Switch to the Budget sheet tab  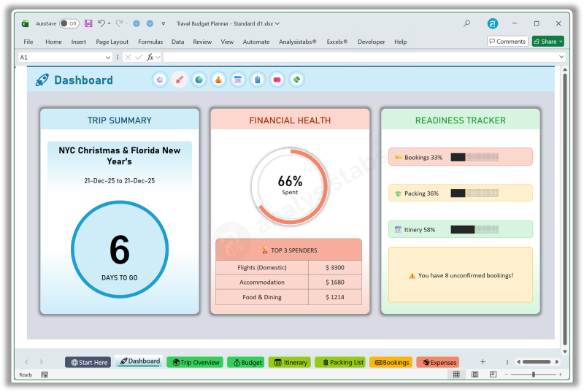coord(247,362)
